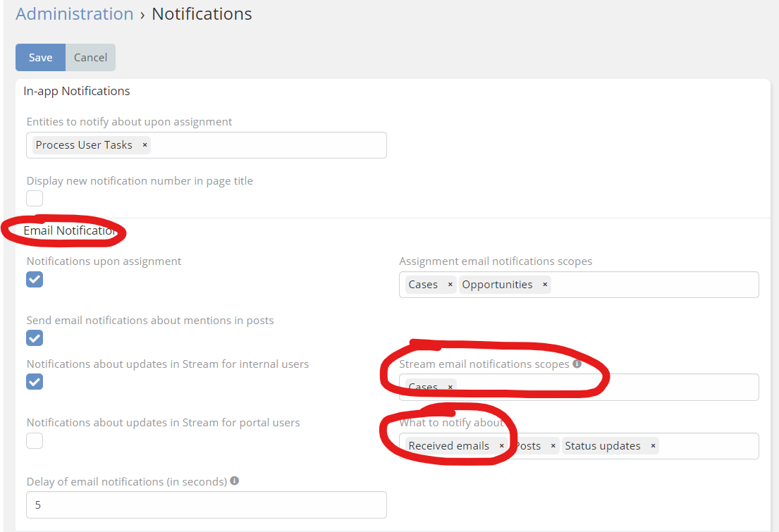Save the notification settings
The height and width of the screenshot is (532, 779).
[x=40, y=58]
